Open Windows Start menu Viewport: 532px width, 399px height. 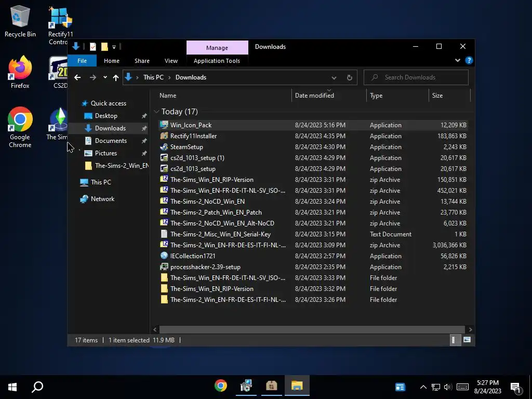12,387
